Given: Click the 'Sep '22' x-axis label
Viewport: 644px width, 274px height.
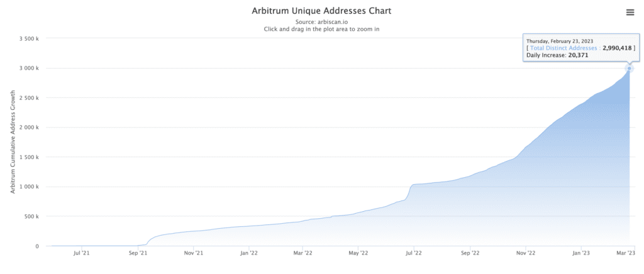Looking at the screenshot, I should 470,254.
